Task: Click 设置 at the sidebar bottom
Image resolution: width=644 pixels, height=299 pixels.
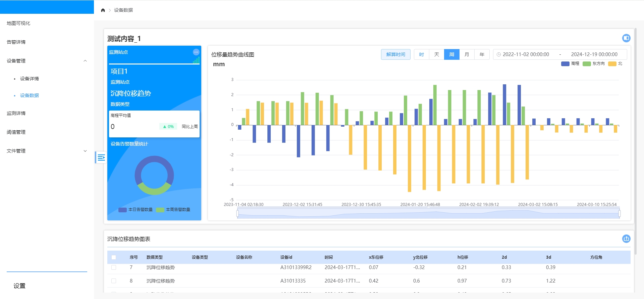Action: coord(19,286)
